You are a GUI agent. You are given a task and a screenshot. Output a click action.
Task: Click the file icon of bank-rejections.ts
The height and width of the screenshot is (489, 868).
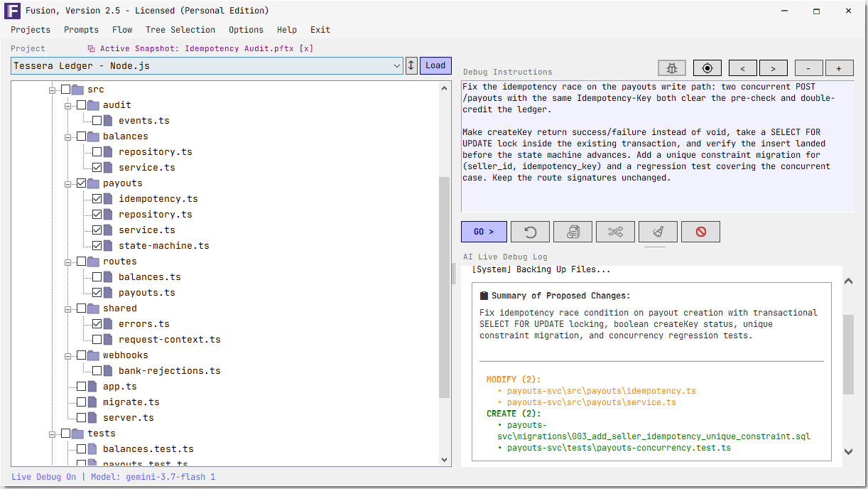[108, 371]
